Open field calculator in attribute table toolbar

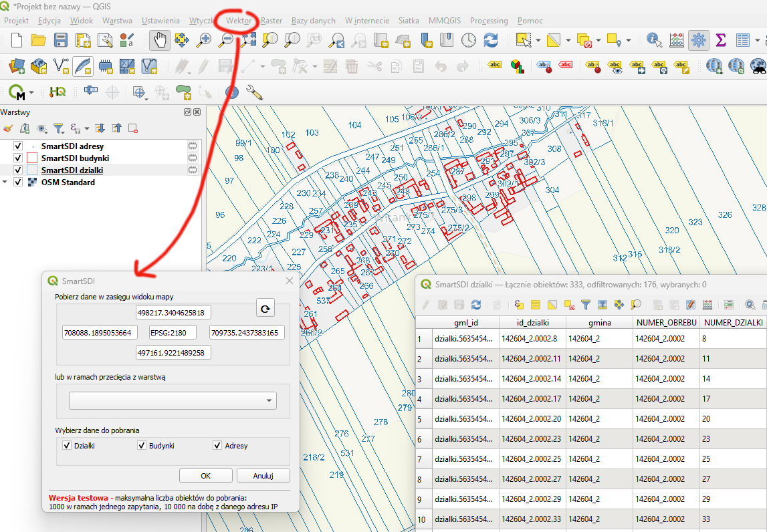707,305
